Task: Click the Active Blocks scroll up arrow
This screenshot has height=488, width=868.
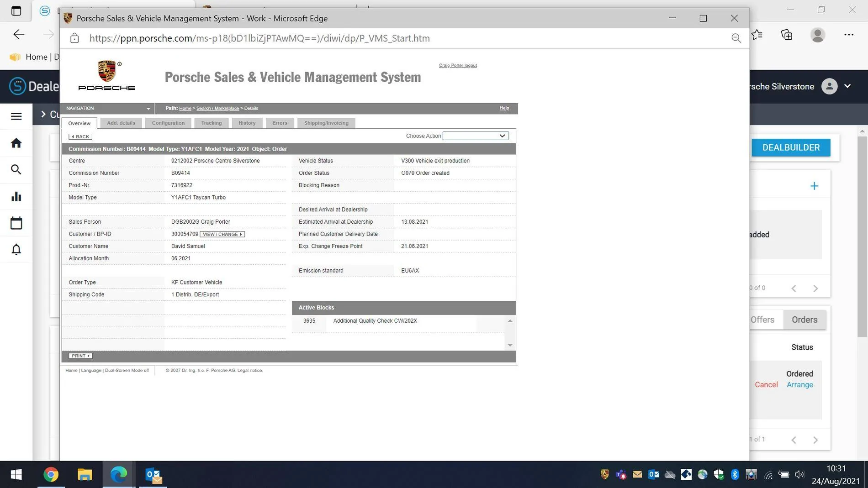Action: pos(510,321)
